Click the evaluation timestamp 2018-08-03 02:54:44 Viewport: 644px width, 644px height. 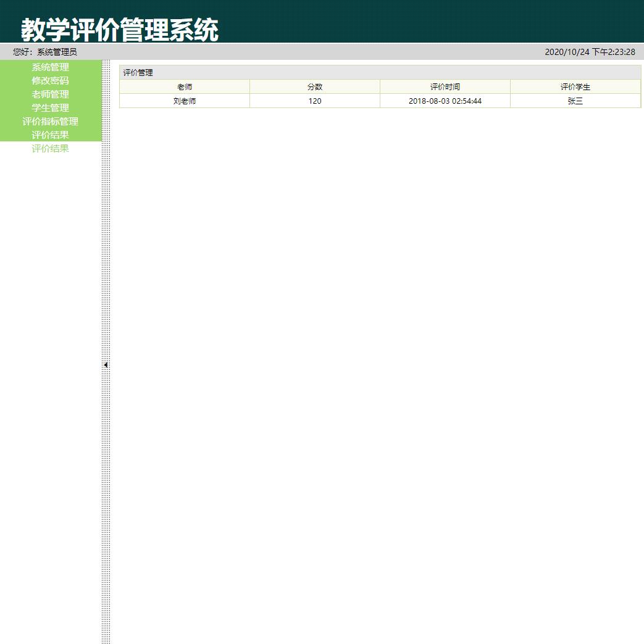tap(445, 101)
